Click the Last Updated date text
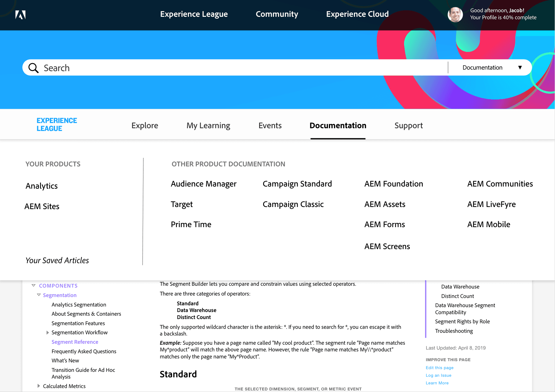This screenshot has height=392, width=555. [x=456, y=348]
